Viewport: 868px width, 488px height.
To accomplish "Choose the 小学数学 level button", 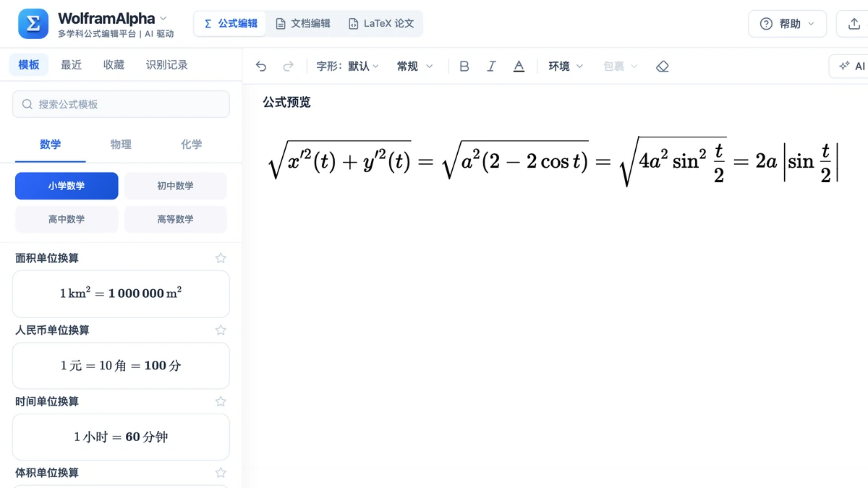I will coord(67,186).
